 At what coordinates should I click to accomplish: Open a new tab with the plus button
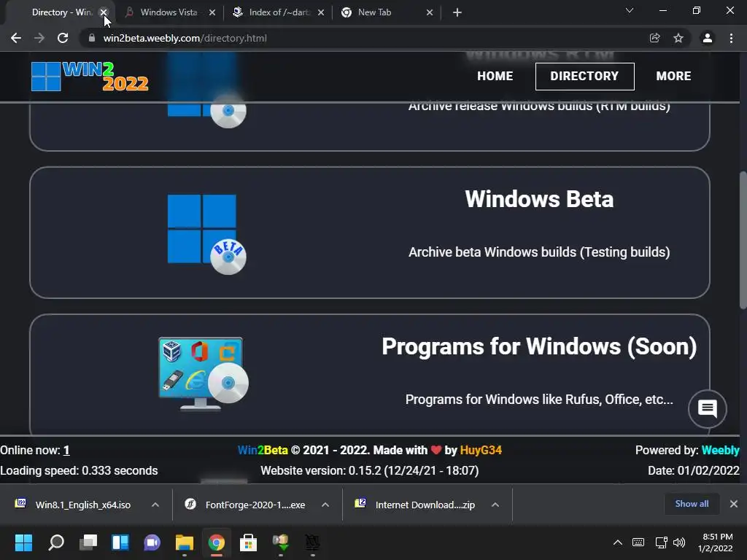(x=457, y=12)
